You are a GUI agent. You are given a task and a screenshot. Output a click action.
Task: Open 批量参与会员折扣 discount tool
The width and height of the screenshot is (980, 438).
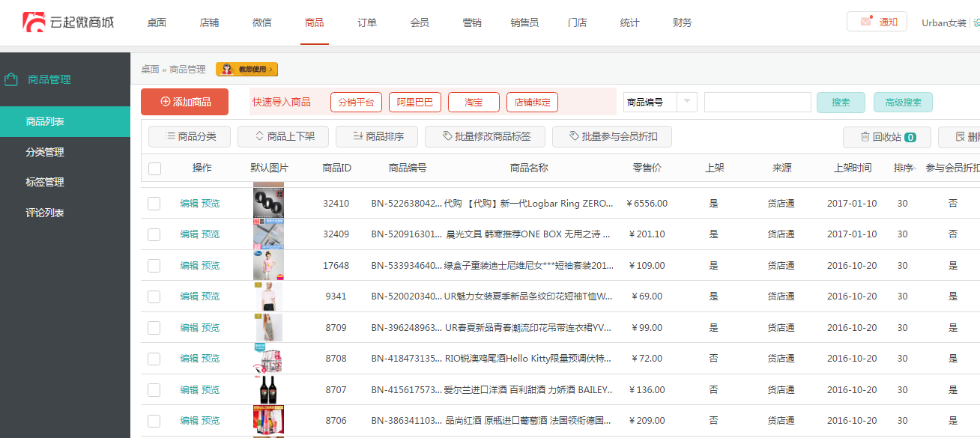point(611,136)
